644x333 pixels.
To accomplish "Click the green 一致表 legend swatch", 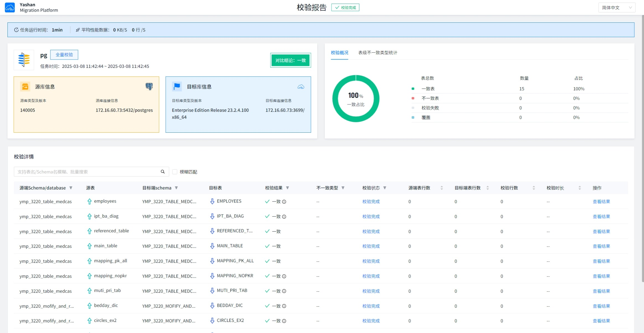I will coord(413,89).
